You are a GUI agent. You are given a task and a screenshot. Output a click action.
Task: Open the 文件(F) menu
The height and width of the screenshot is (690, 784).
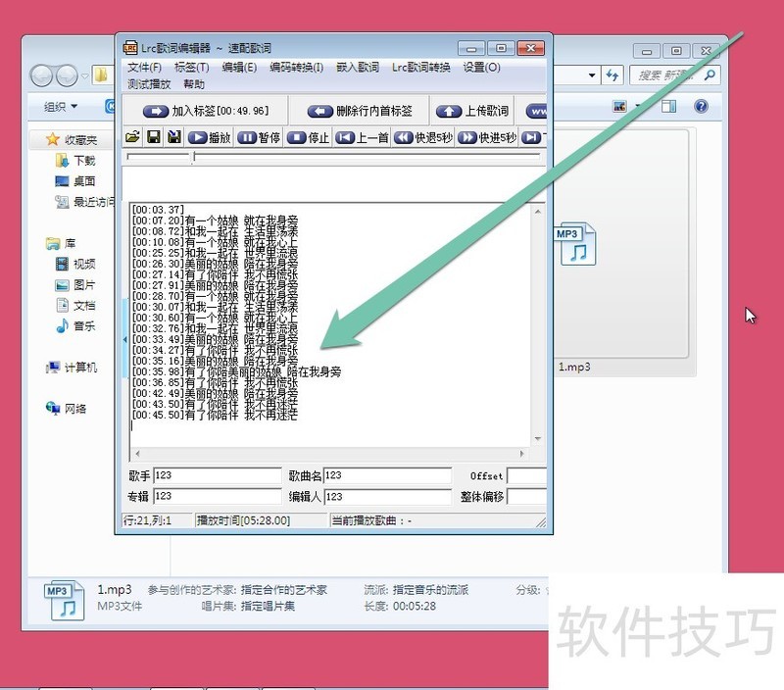144,67
